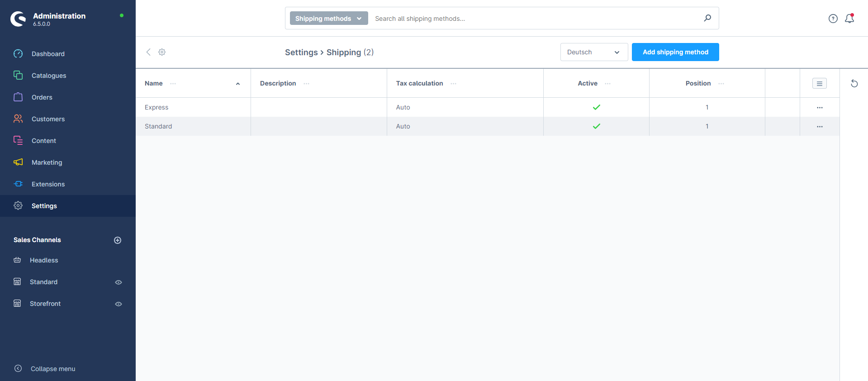
Task: Click the small gear icon near breadcrumb
Action: pyautogui.click(x=162, y=52)
